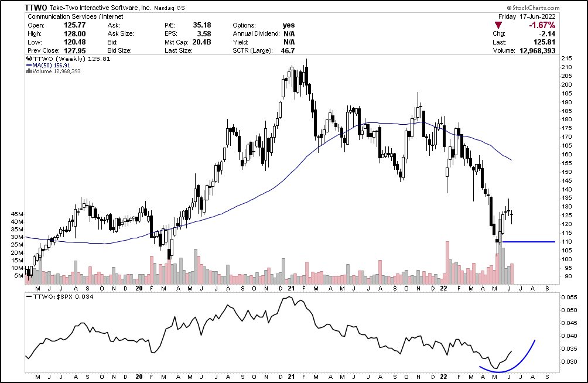Viewport: 588px width, 383px height.
Task: Click the '90' price axis label
Action: (x=565, y=276)
